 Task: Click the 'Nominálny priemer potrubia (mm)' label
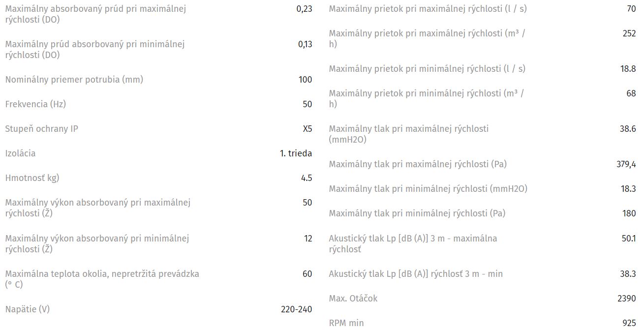coord(74,79)
